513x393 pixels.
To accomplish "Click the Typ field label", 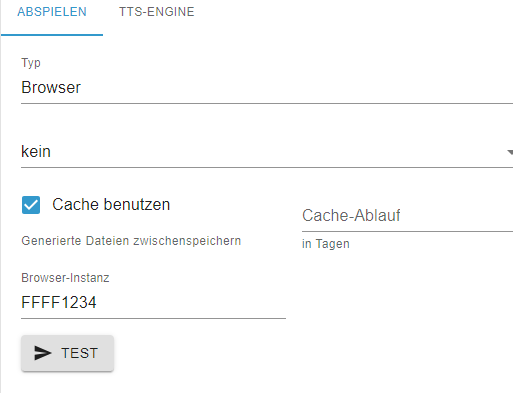I will click(31, 63).
